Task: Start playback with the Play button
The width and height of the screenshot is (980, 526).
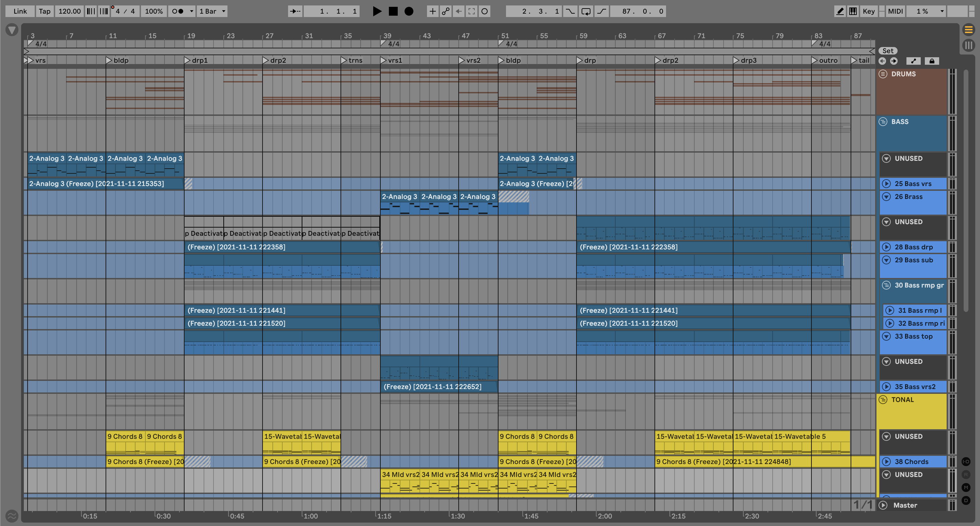Action: 377,12
